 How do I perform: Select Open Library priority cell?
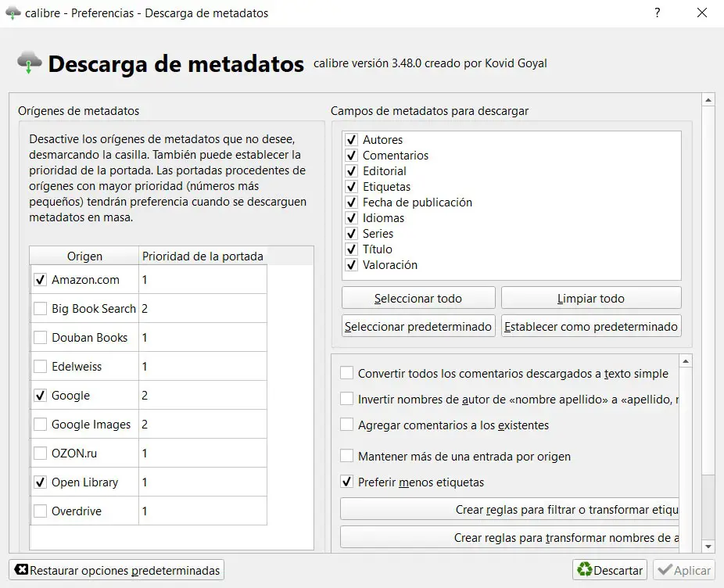203,482
